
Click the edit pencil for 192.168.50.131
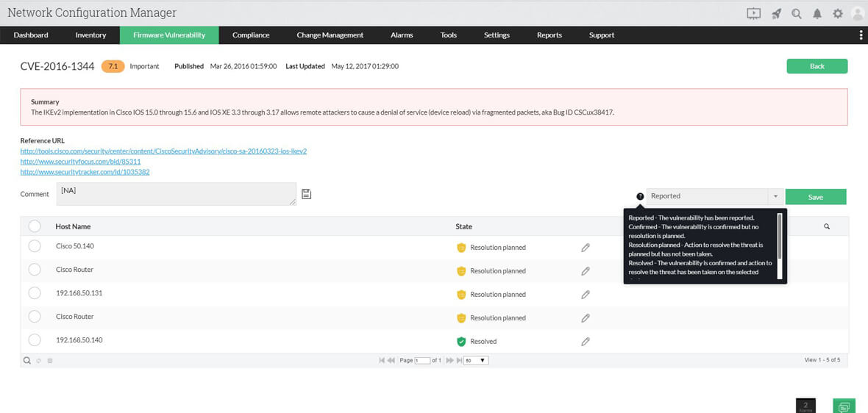pyautogui.click(x=586, y=295)
